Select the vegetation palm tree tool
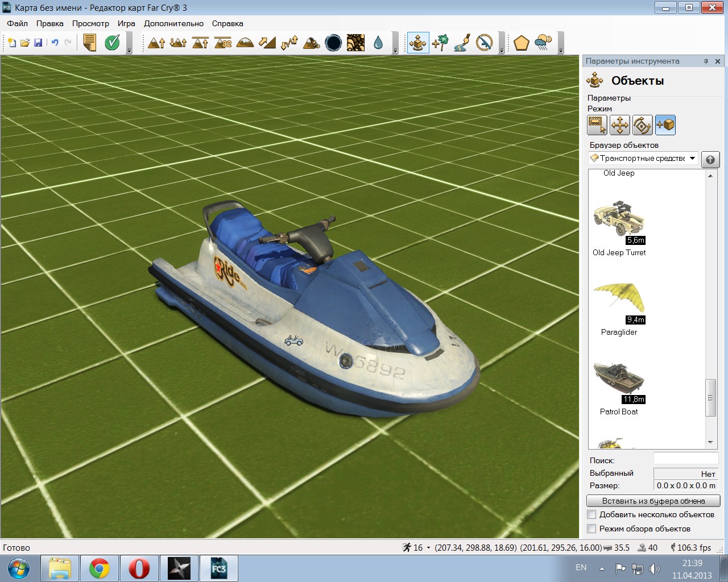 click(x=440, y=43)
